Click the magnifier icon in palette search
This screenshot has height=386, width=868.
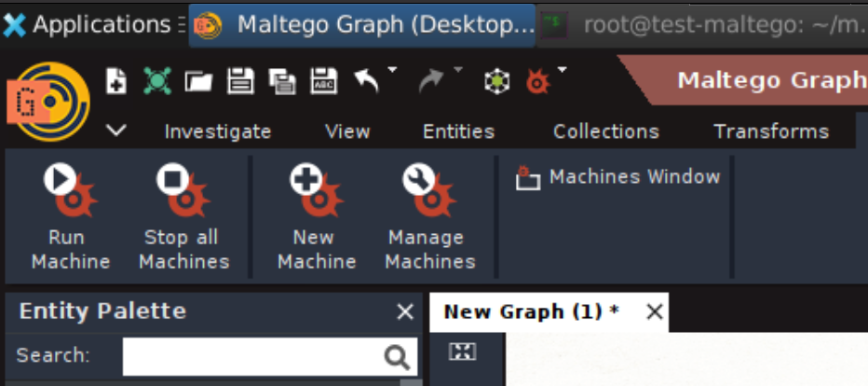point(397,357)
